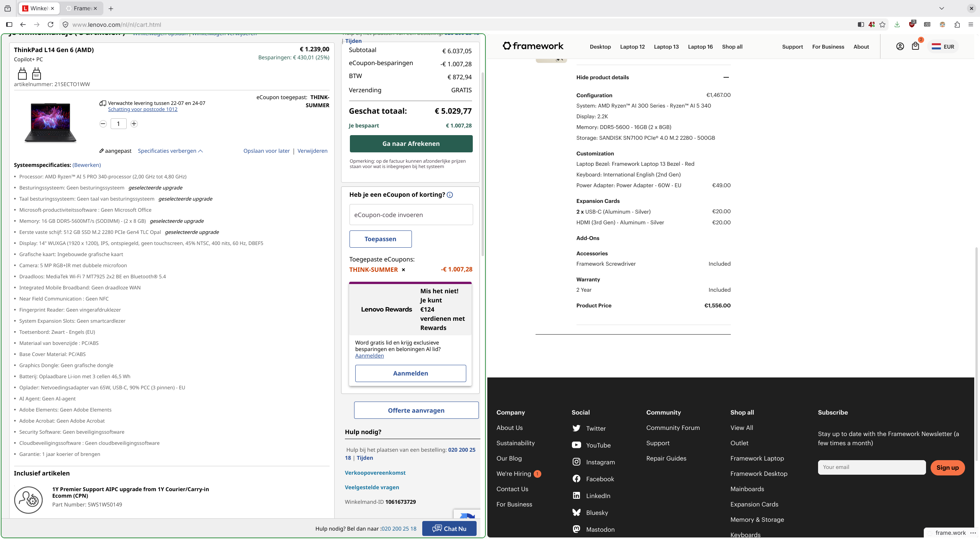The height and width of the screenshot is (539, 980).
Task: Open Framework's Instagram icon in footer
Action: tap(576, 462)
